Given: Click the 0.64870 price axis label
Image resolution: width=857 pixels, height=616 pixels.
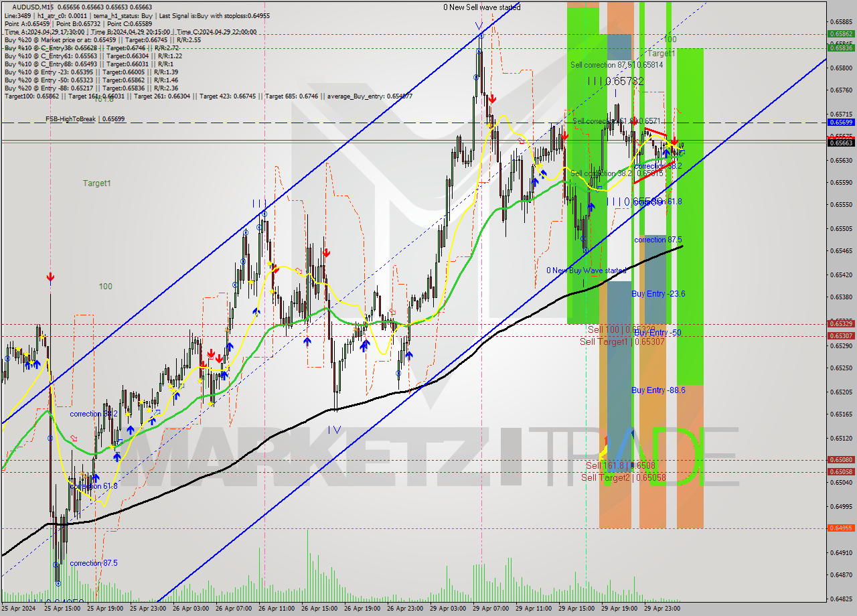Looking at the screenshot, I should (x=841, y=574).
